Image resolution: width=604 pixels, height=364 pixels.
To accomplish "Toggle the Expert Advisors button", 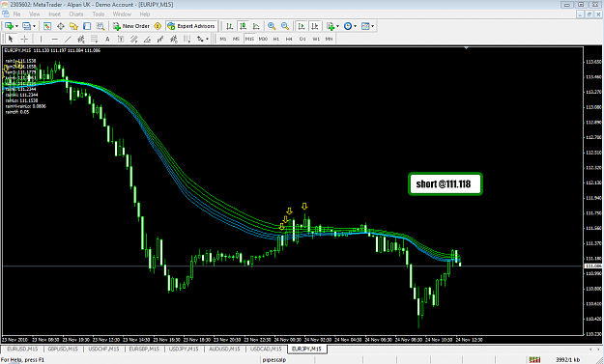I will tap(191, 26).
